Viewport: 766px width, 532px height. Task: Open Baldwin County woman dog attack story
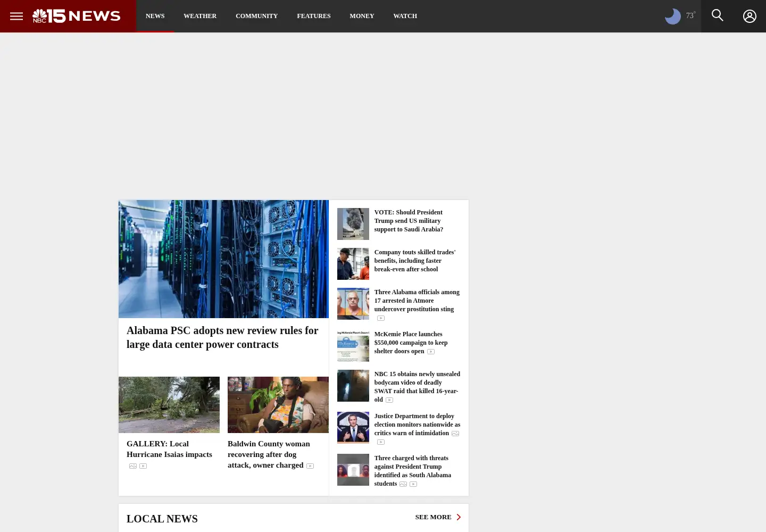[x=269, y=454]
